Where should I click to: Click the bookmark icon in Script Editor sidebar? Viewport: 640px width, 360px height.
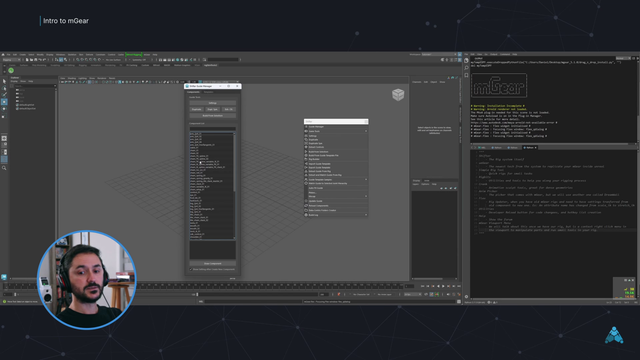466,75
